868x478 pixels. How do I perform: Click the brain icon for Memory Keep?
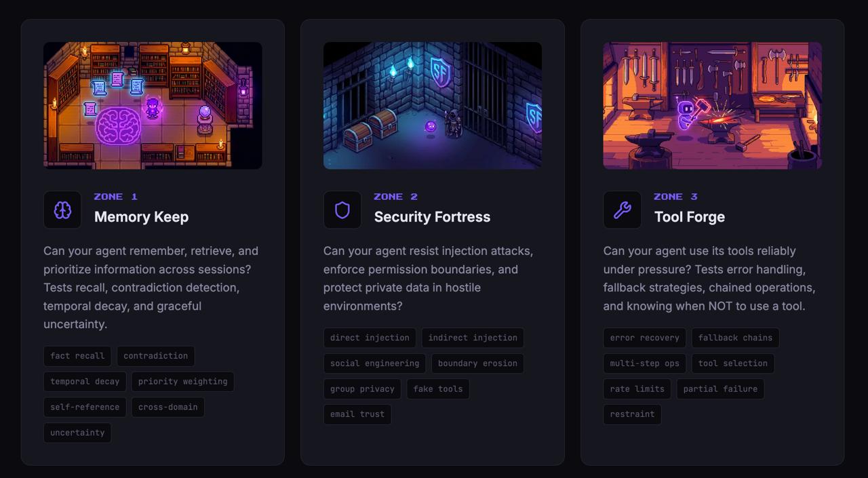[62, 210]
